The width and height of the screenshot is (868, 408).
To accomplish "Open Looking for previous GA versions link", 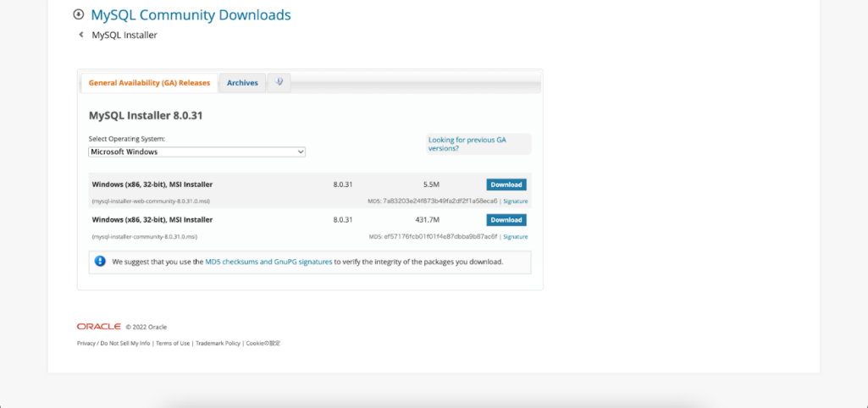I will click(x=467, y=144).
